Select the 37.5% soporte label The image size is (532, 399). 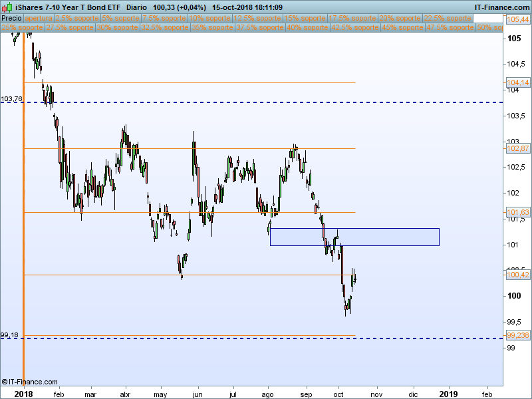pos(260,27)
